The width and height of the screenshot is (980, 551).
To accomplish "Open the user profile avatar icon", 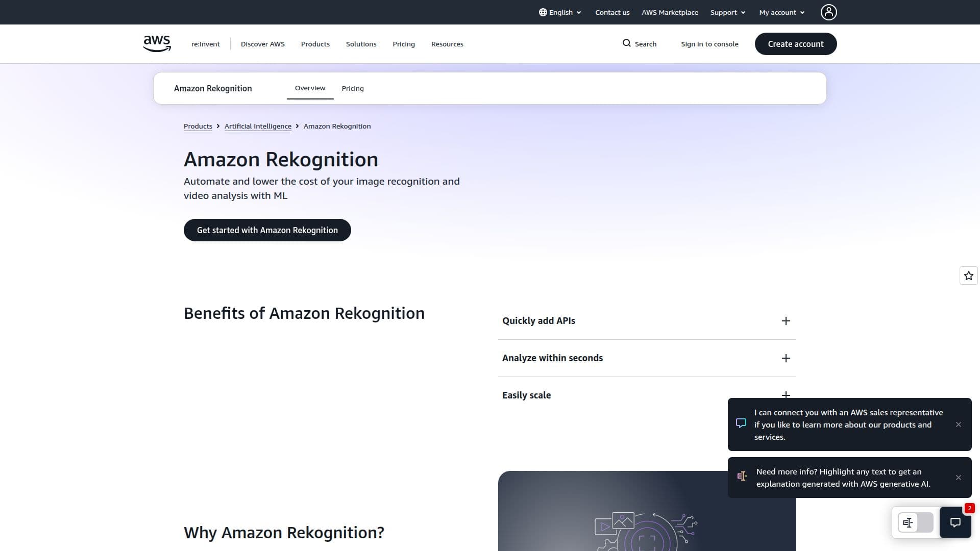I will (x=828, y=12).
